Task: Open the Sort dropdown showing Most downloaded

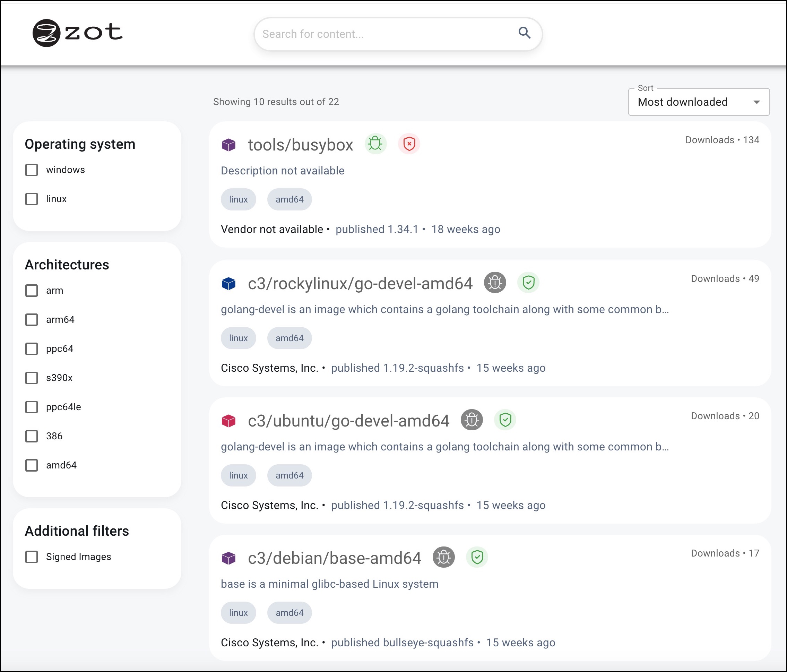Action: [x=698, y=102]
